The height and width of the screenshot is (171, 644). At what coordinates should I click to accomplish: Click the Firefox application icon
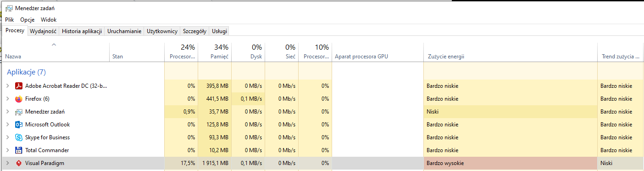pos(19,99)
